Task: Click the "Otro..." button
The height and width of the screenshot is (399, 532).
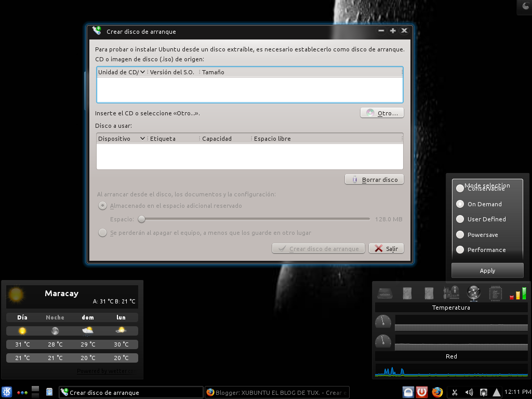Action: click(382, 113)
